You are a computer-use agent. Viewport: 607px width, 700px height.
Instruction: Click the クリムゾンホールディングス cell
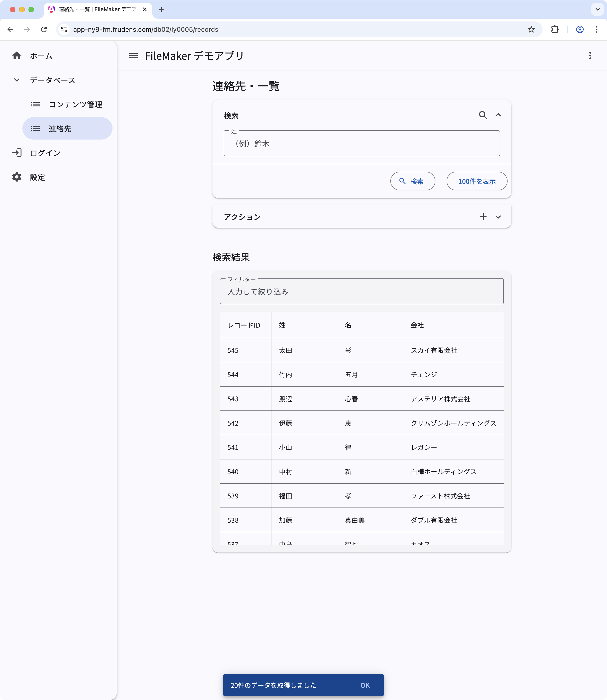pyautogui.click(x=454, y=423)
